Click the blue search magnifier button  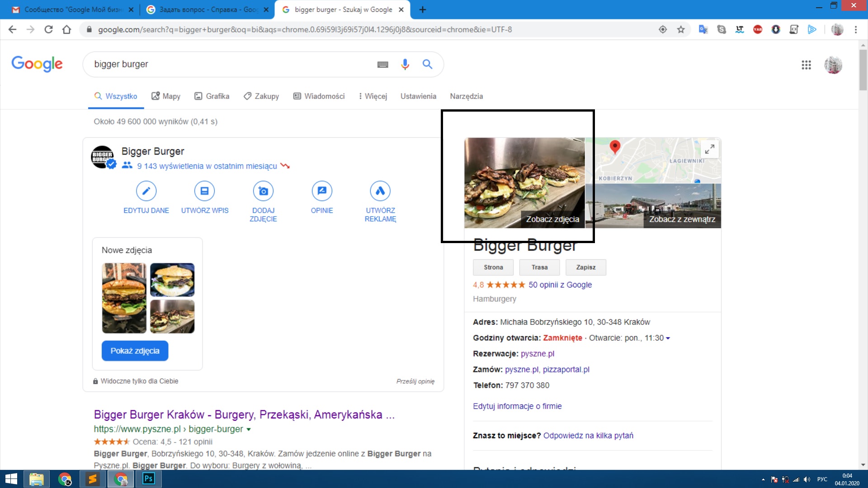[x=427, y=64]
